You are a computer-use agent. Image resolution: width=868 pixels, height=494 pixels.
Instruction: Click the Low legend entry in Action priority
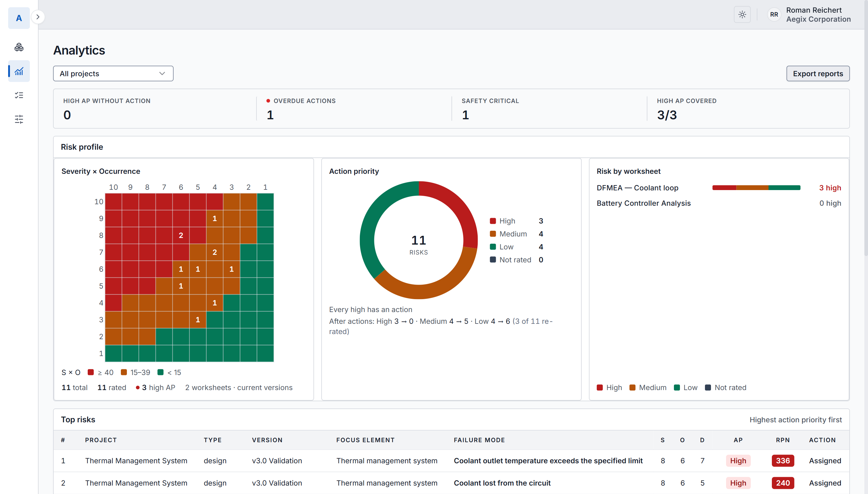[516, 247]
